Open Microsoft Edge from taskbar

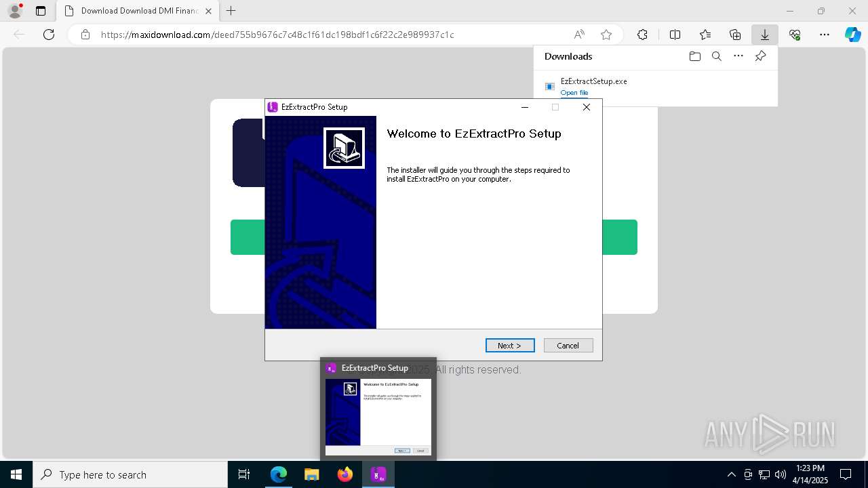(279, 474)
